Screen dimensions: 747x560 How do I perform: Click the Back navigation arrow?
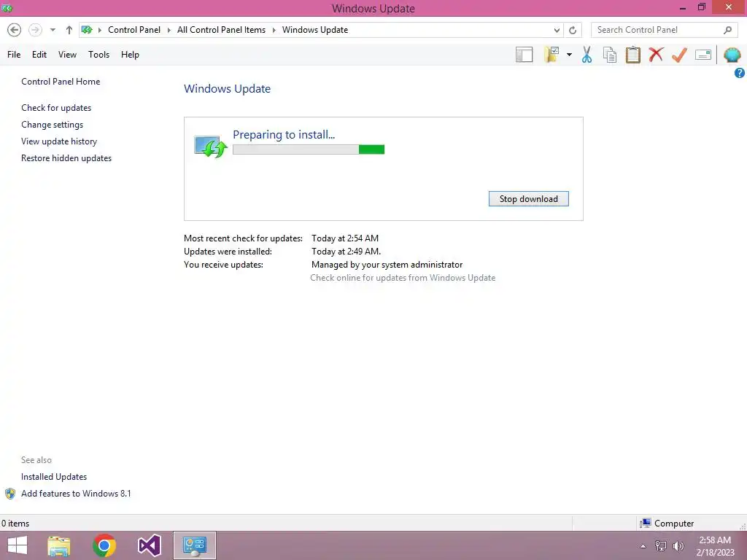tap(15, 30)
